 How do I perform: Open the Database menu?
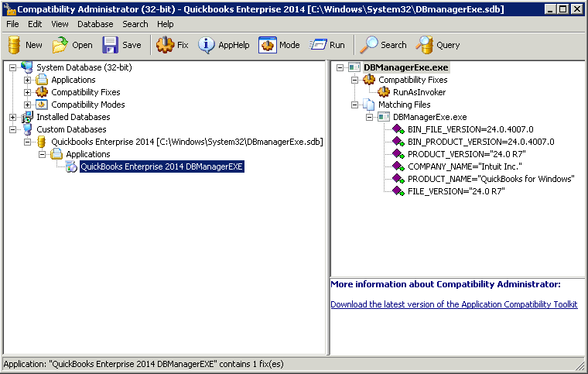[x=95, y=24]
